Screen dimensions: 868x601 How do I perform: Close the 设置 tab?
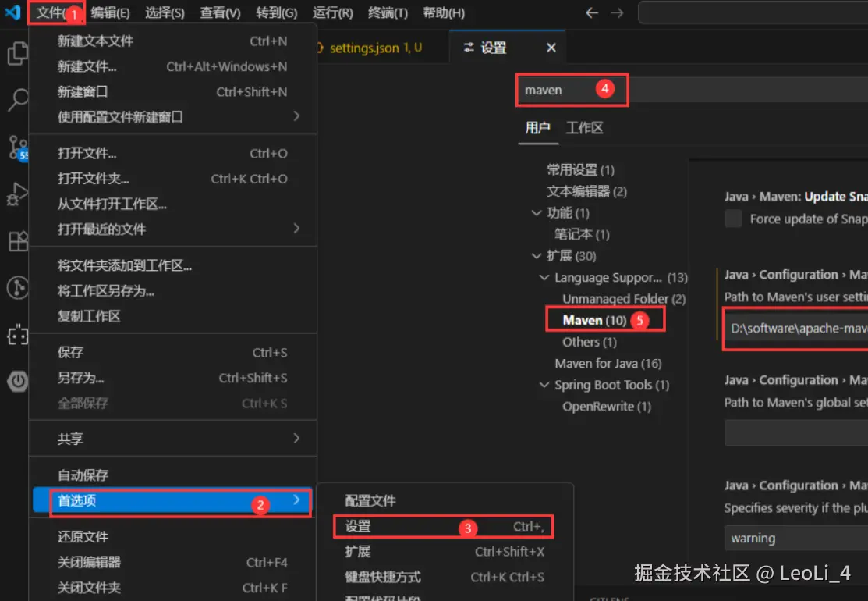[x=551, y=48]
